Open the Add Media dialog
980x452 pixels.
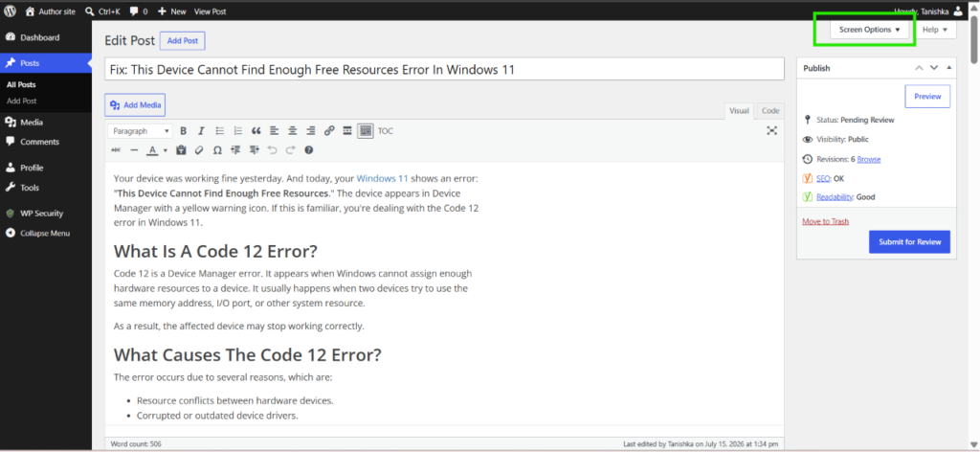pyautogui.click(x=135, y=105)
